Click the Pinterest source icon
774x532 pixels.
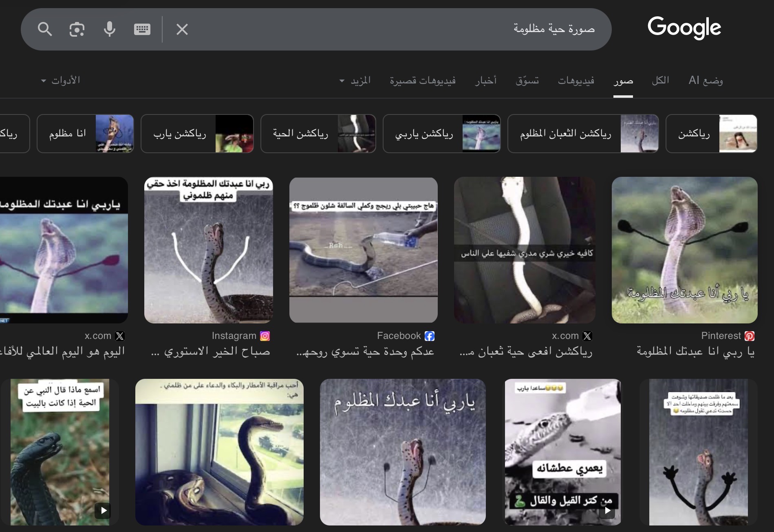[749, 336]
